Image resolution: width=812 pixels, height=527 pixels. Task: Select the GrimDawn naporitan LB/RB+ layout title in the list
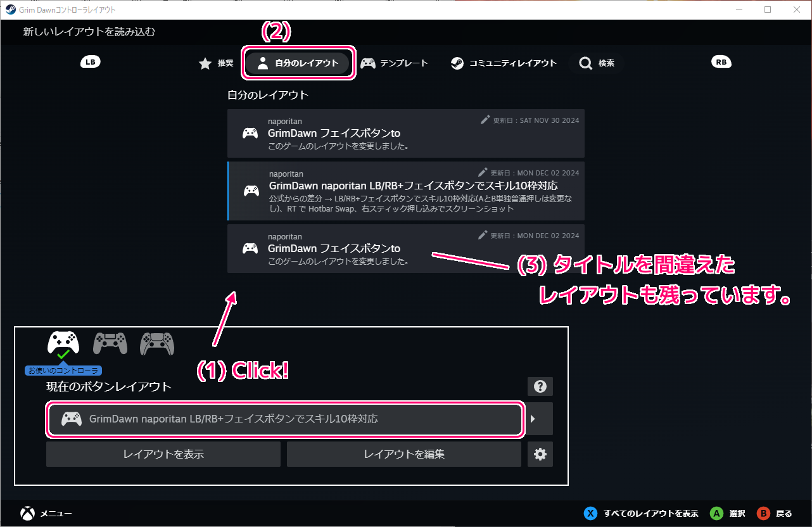pyautogui.click(x=413, y=186)
